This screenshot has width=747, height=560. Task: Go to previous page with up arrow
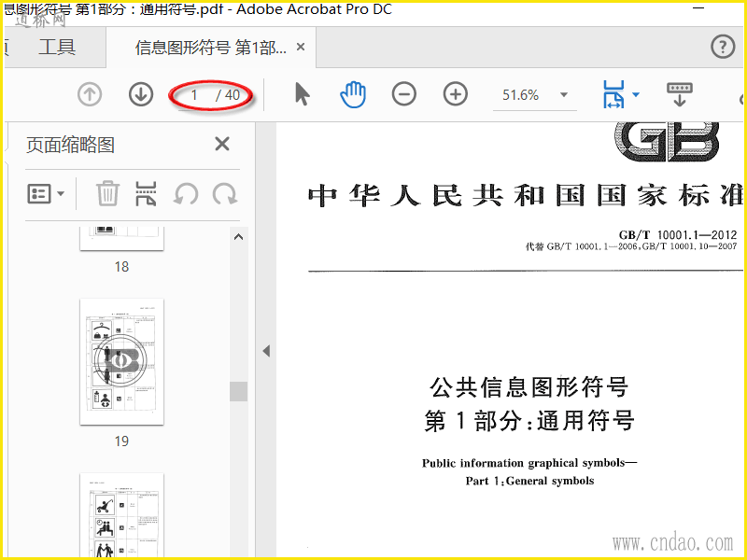click(x=90, y=94)
